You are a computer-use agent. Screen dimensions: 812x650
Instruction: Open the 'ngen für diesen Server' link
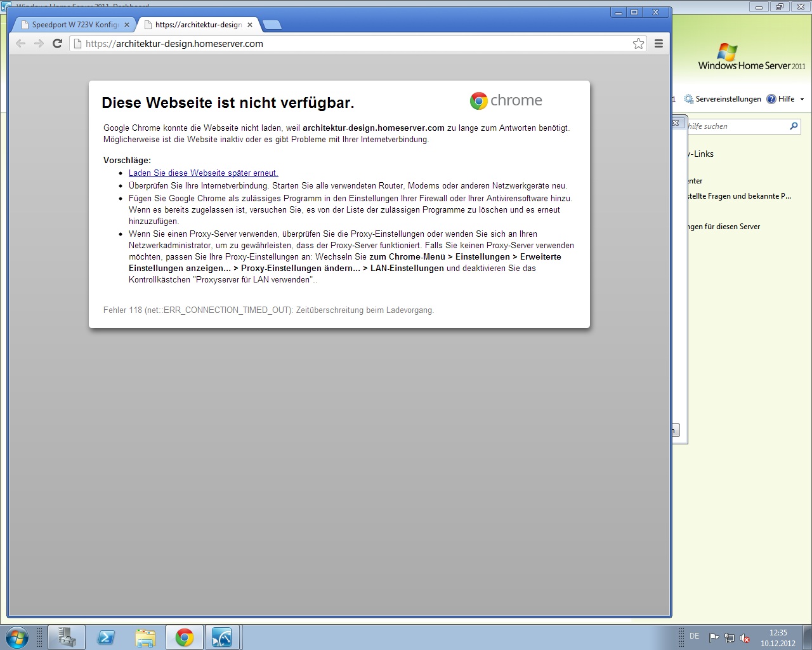(724, 227)
